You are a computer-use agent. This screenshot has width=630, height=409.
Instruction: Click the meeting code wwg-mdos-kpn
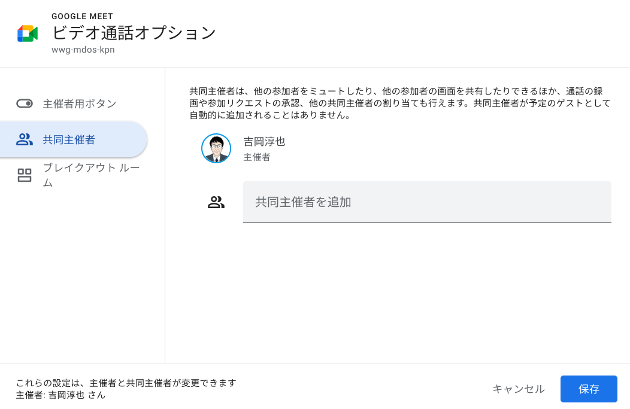pos(83,50)
